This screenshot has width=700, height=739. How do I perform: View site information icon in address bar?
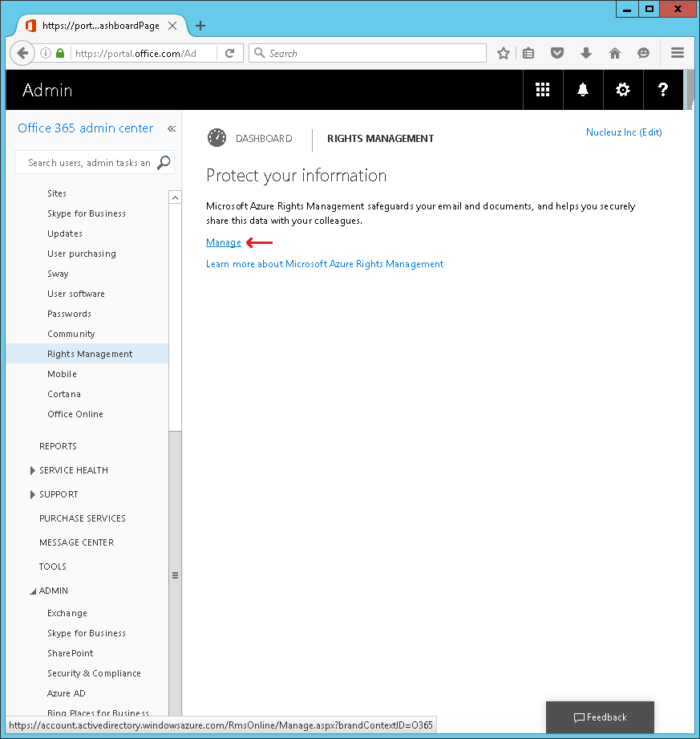pyautogui.click(x=46, y=53)
